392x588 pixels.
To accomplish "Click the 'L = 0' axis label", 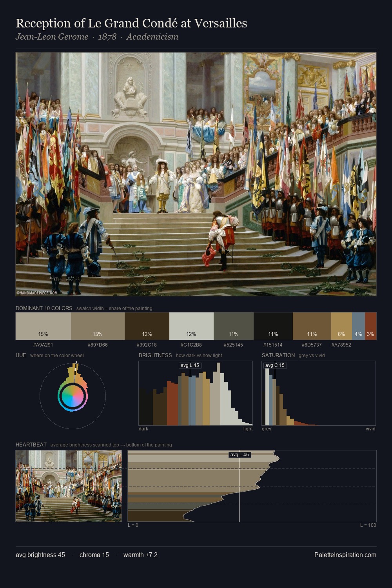I will click(x=133, y=525).
